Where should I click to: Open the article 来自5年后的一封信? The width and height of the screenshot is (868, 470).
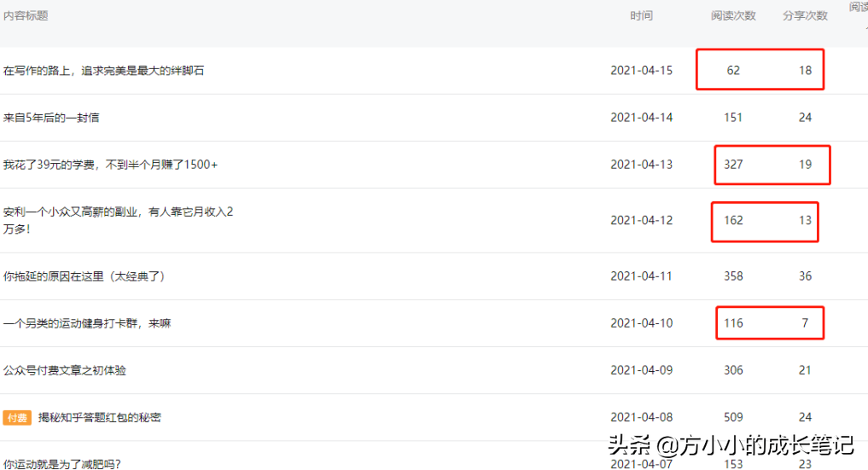coord(51,118)
